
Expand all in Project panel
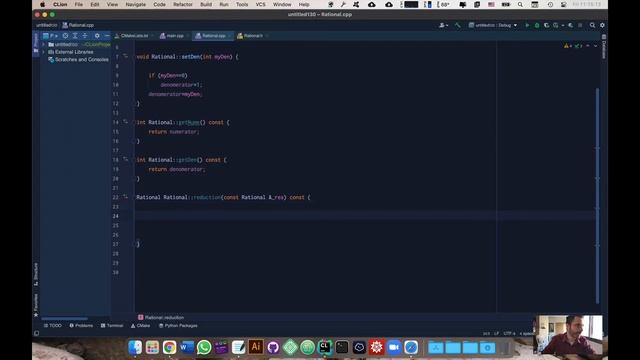(x=75, y=36)
